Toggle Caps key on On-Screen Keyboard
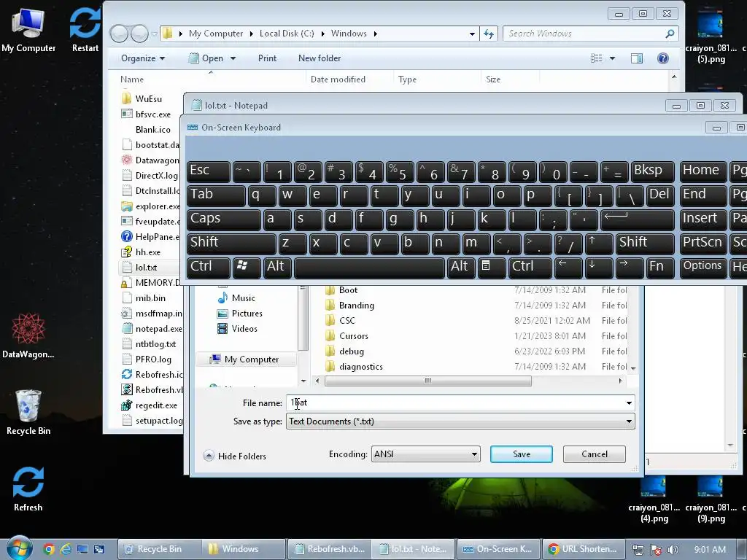 coord(223,219)
